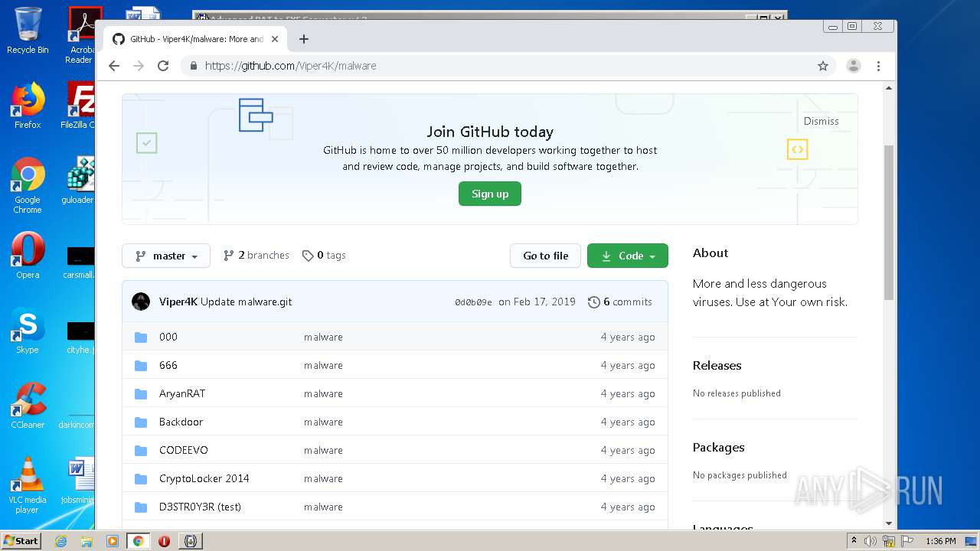Select the GitHub - Viper4K/malware tab

[x=195, y=39]
